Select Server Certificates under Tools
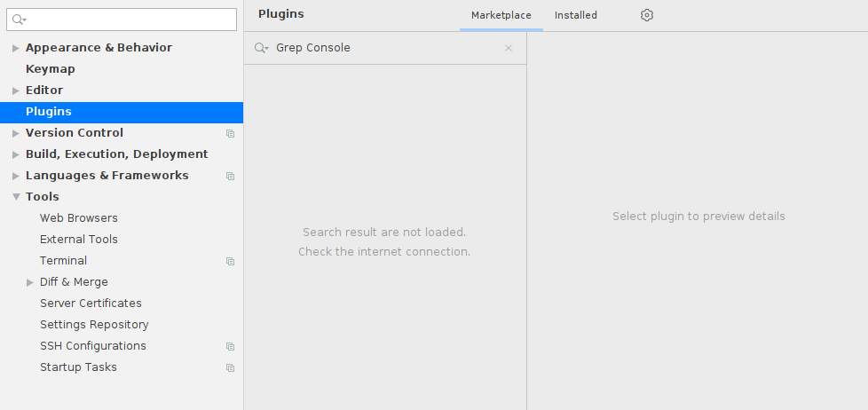 (91, 304)
